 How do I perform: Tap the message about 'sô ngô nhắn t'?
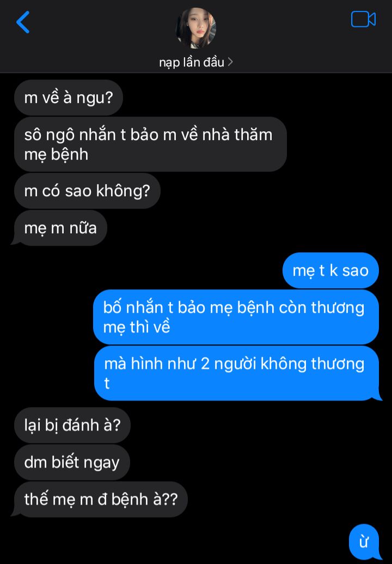150,144
